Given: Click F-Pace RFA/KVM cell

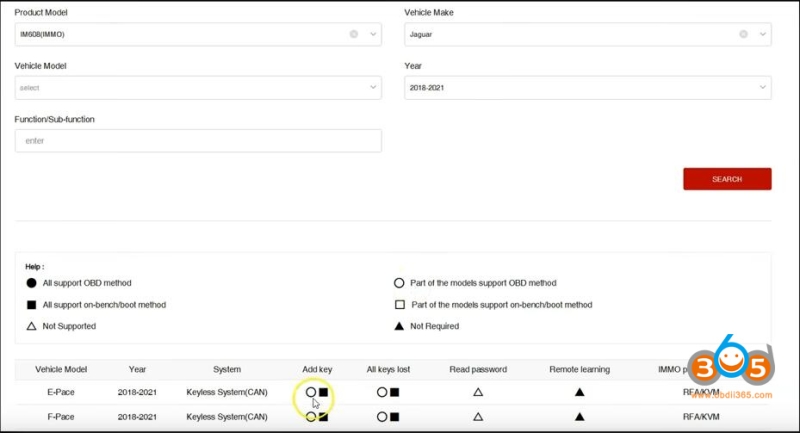Looking at the screenshot, I should 701,417.
